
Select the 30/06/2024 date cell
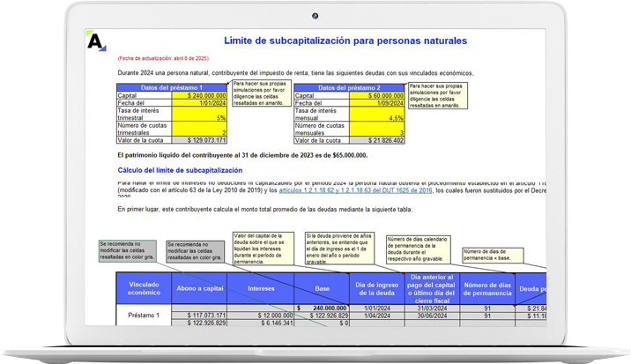[x=432, y=316]
